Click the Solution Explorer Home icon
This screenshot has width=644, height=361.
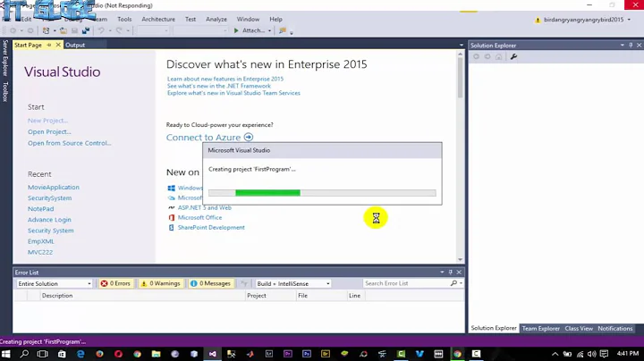click(498, 56)
